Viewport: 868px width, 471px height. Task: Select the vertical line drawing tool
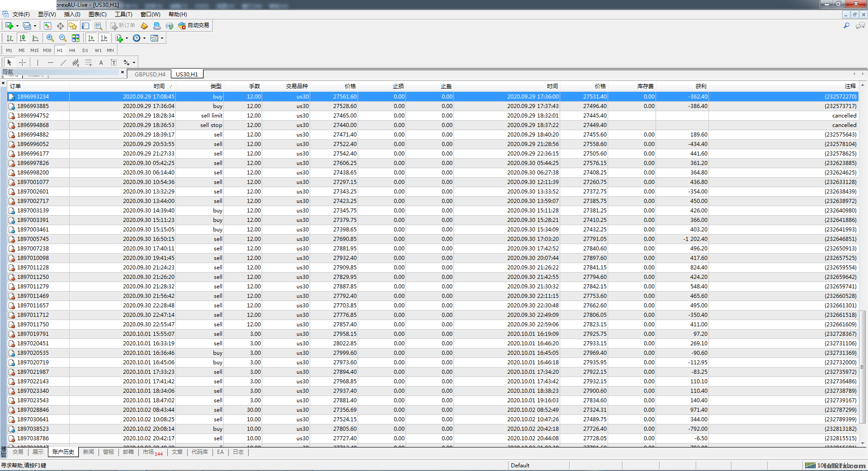pyautogui.click(x=38, y=62)
